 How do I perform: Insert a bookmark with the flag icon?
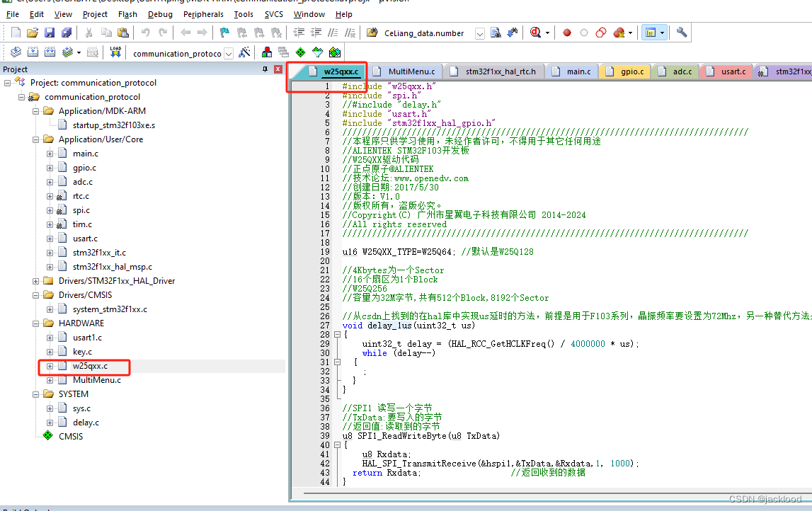coord(224,33)
